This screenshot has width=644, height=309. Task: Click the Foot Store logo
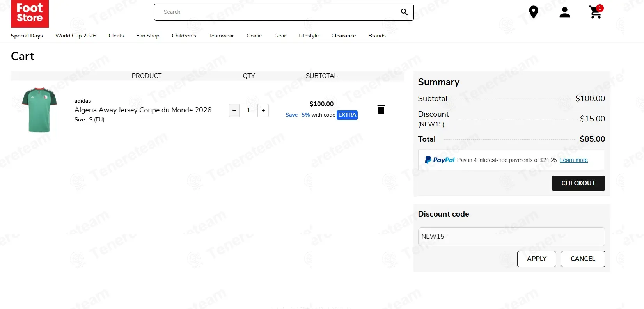tap(30, 14)
